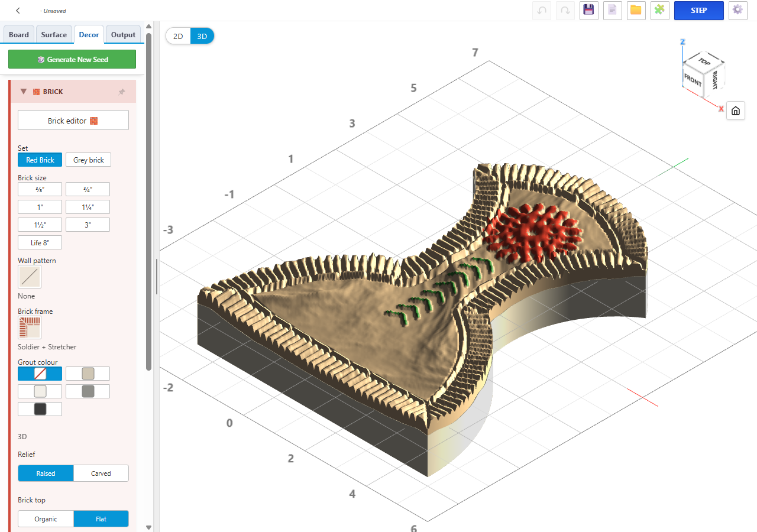
Task: Select Carved relief option
Action: point(101,473)
